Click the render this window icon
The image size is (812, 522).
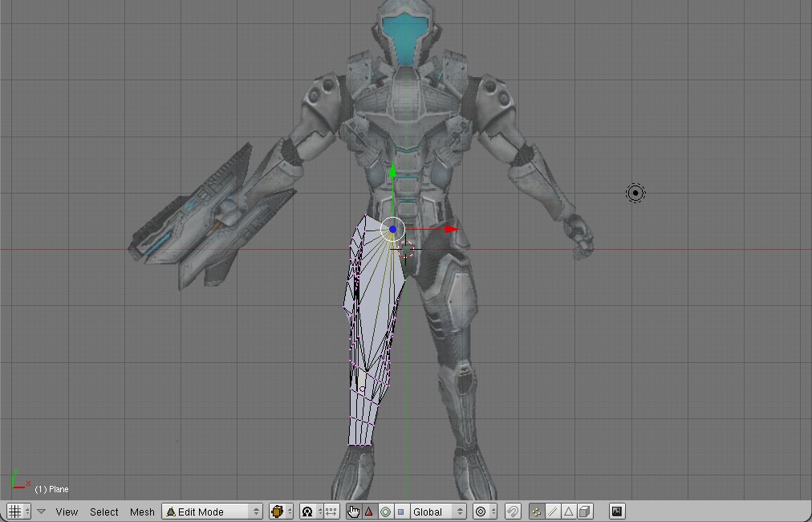pyautogui.click(x=617, y=512)
